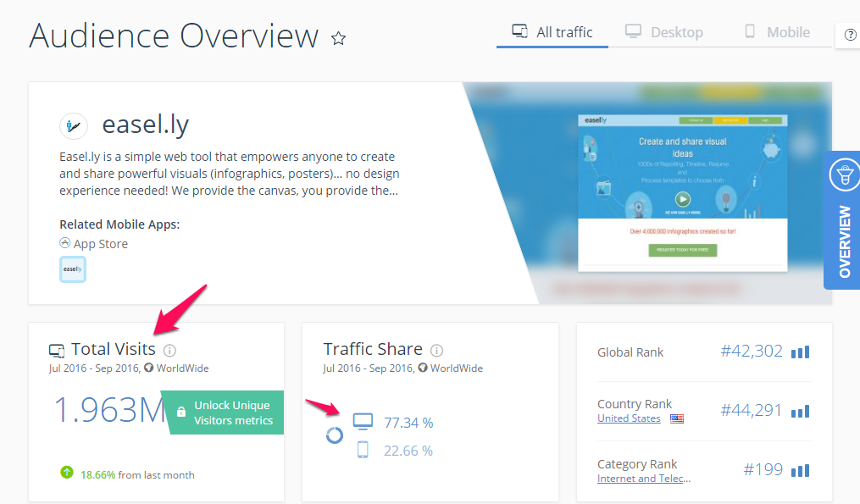Switch to the Mobile tab

[x=777, y=32]
